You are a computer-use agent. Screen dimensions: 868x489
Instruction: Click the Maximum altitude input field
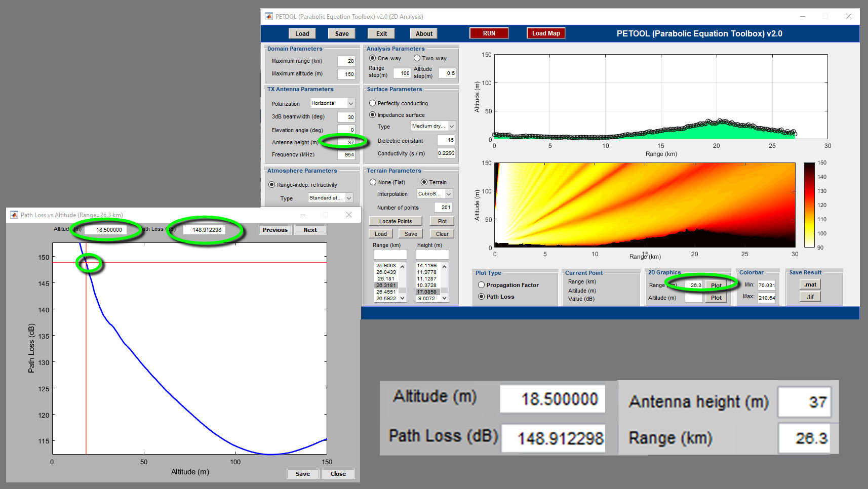[x=346, y=74]
